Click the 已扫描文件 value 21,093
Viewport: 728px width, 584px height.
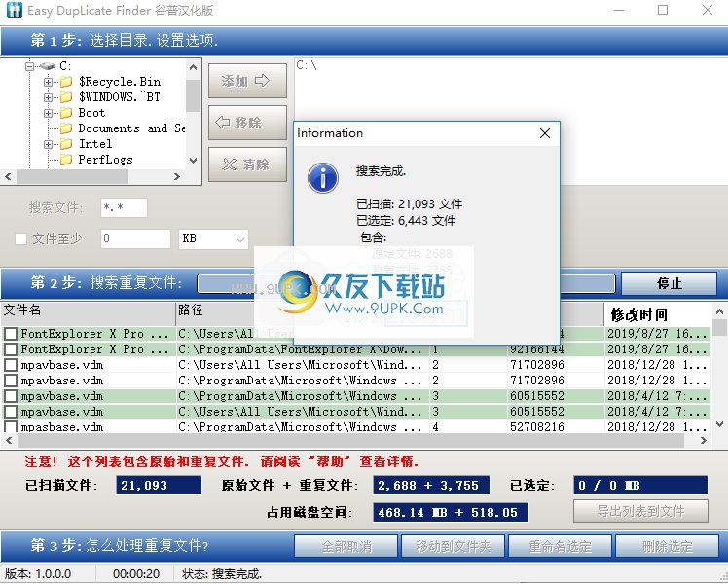pos(159,485)
